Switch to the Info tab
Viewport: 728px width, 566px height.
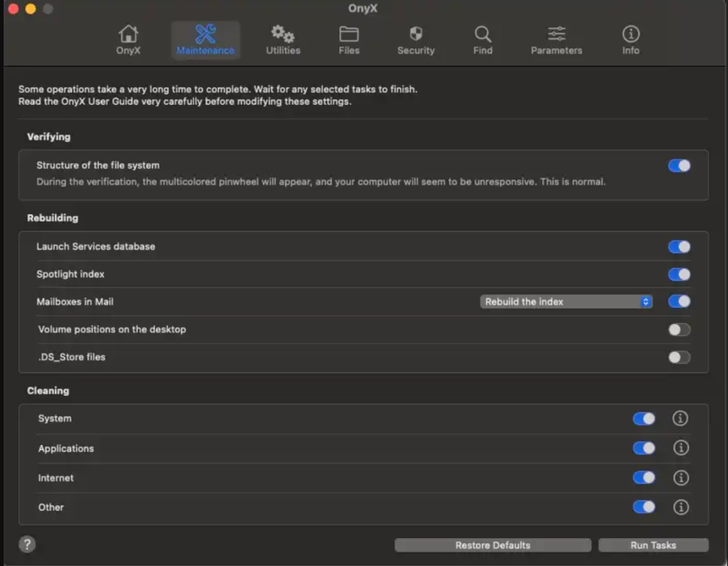point(631,40)
